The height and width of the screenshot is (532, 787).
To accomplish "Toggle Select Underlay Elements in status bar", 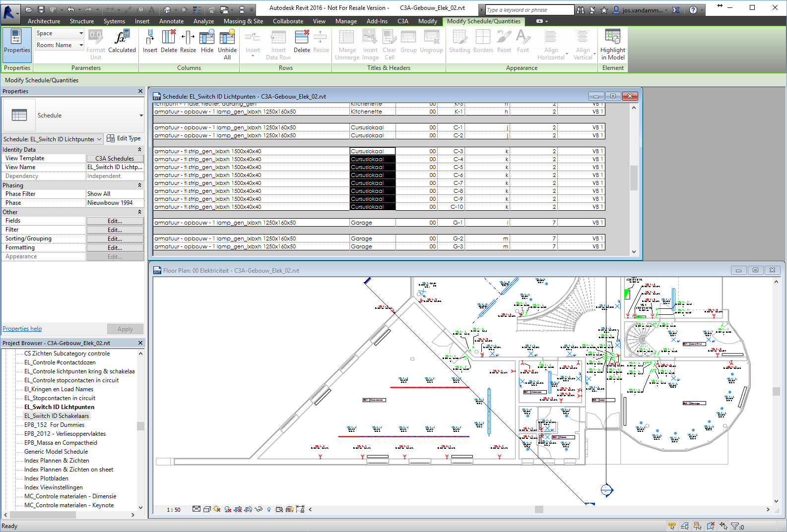I will click(685, 526).
